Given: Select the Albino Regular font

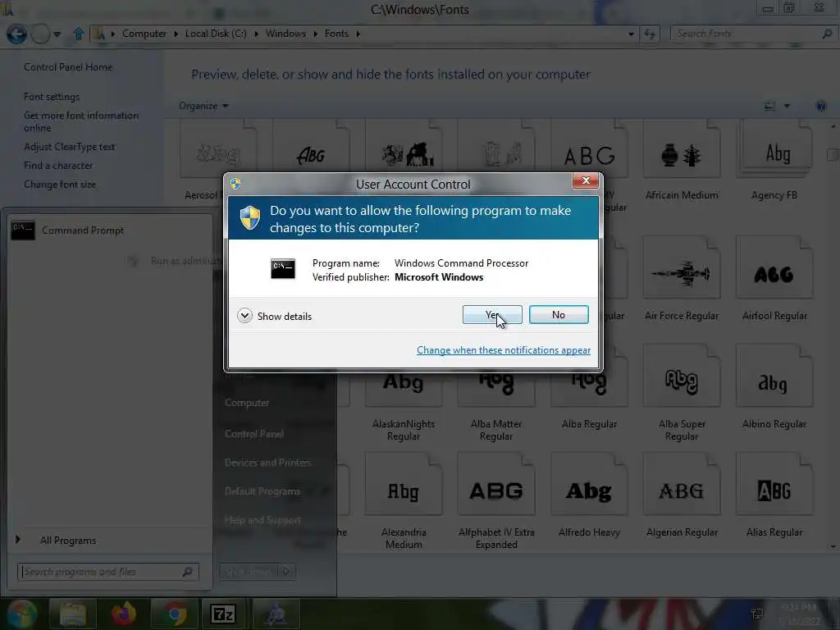Looking at the screenshot, I should coord(774,388).
